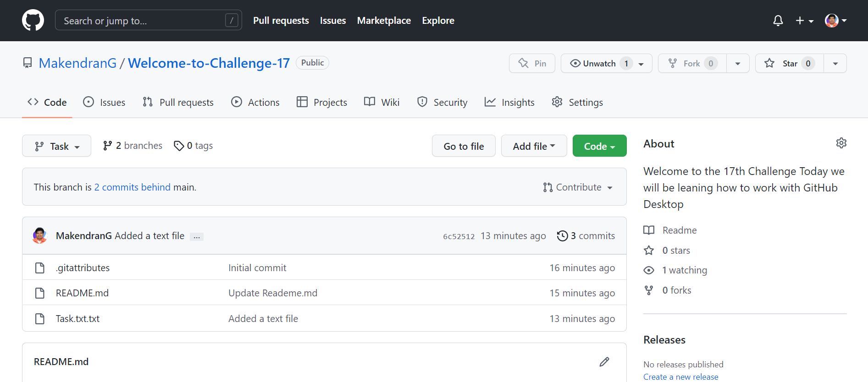The width and height of the screenshot is (868, 382).
Task: Switch to repository Pull requests tab
Action: 178,102
